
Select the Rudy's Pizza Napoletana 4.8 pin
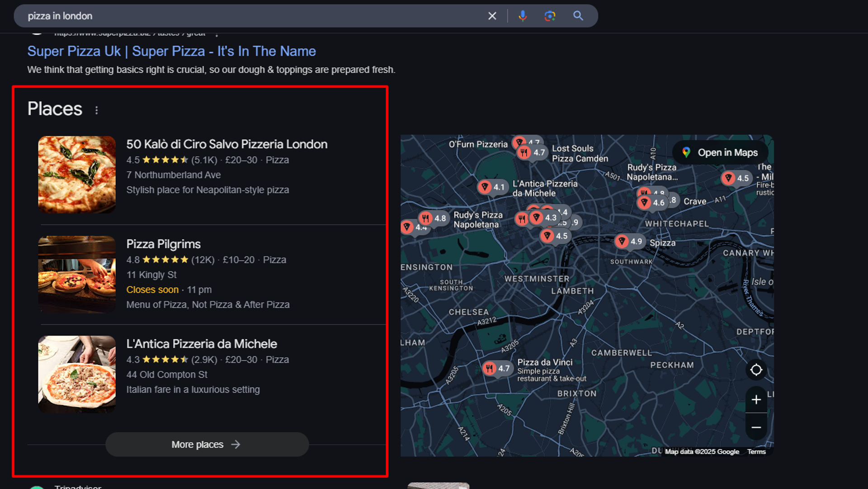(x=433, y=218)
